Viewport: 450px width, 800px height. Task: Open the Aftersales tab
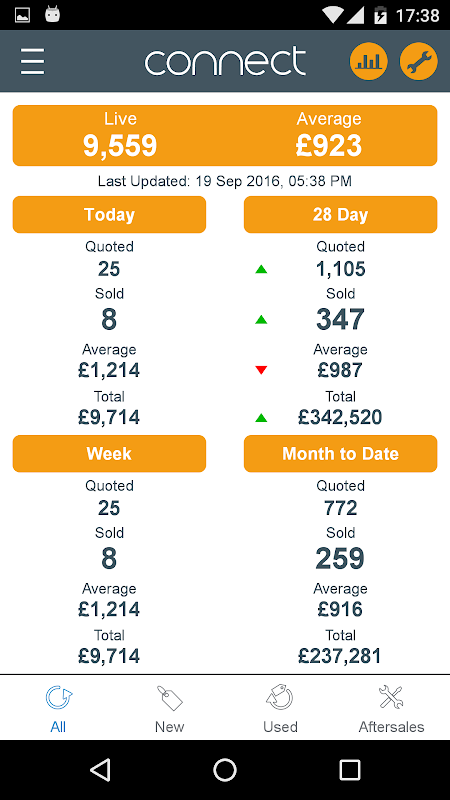pos(391,710)
